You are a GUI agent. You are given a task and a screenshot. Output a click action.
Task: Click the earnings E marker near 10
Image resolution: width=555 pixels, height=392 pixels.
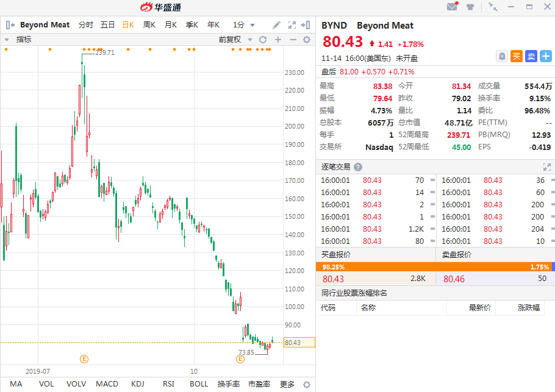[x=240, y=359]
